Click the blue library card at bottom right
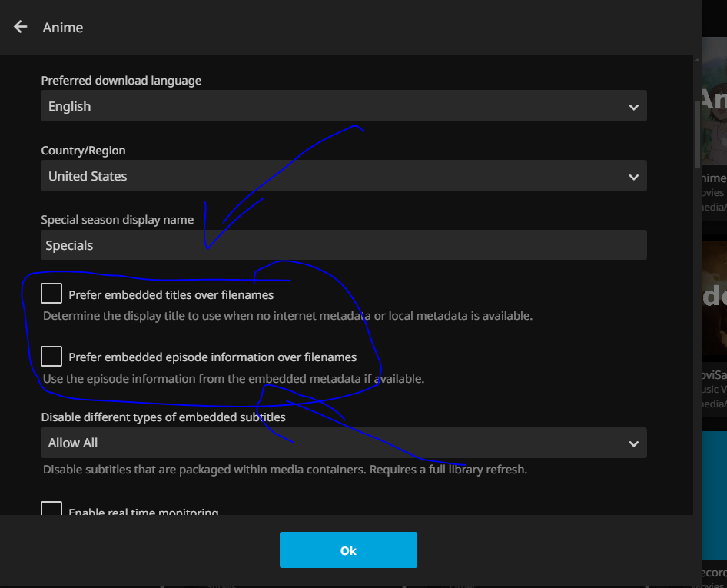 (715, 492)
